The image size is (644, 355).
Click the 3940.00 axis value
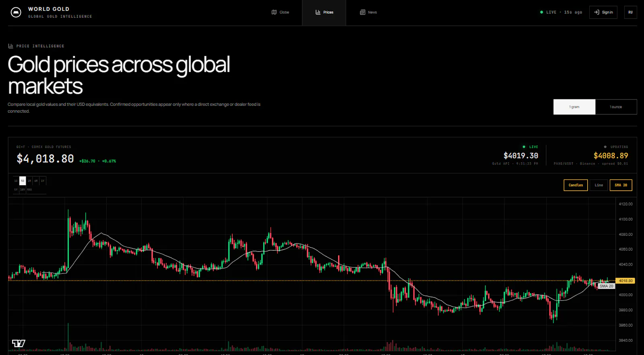click(625, 341)
